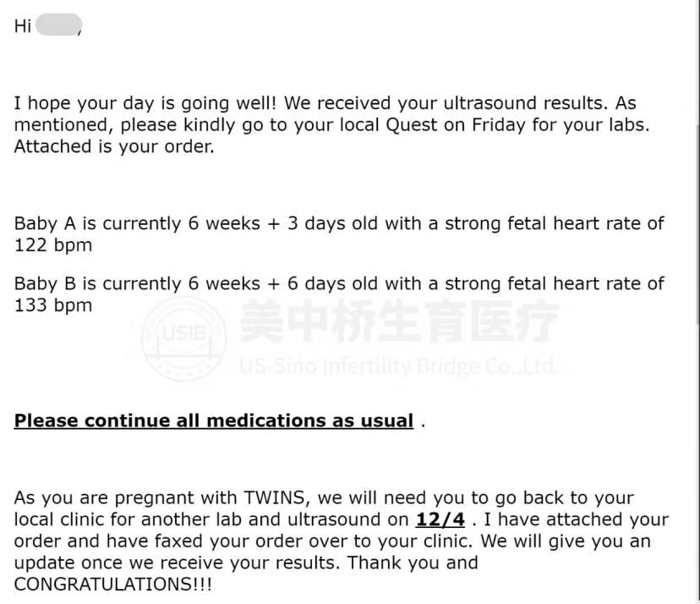This screenshot has width=700, height=604.
Task: Click the Chinese watermark text 美中桥生育医疗
Action: (398, 321)
